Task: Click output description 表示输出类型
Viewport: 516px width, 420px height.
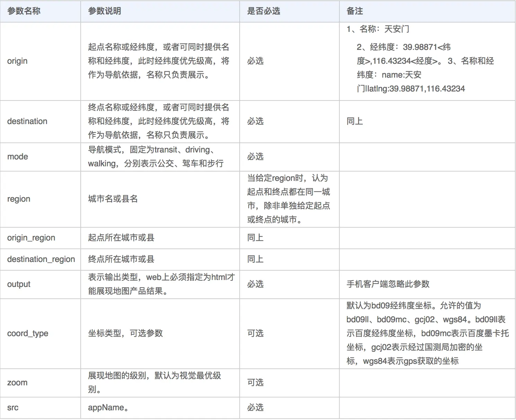Action: point(161,284)
